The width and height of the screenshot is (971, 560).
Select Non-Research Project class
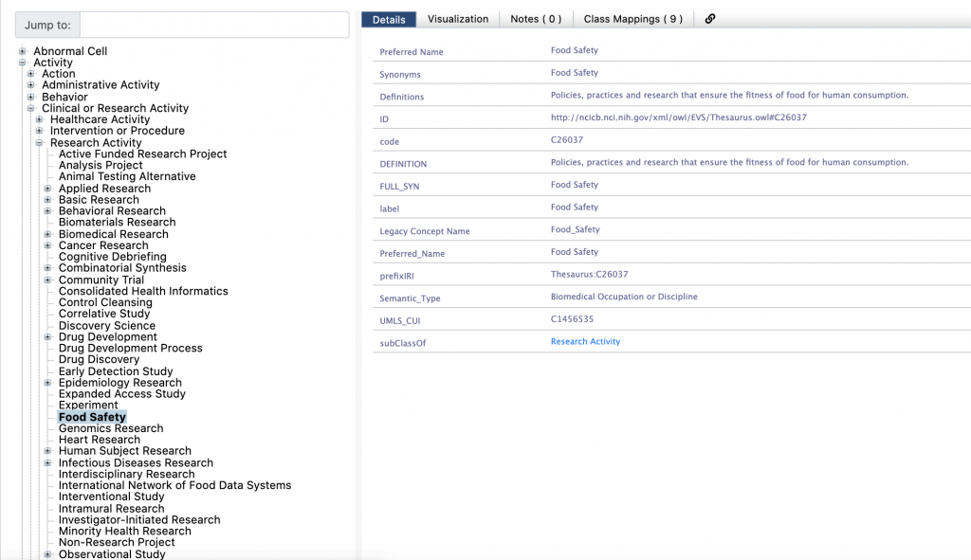[117, 543]
